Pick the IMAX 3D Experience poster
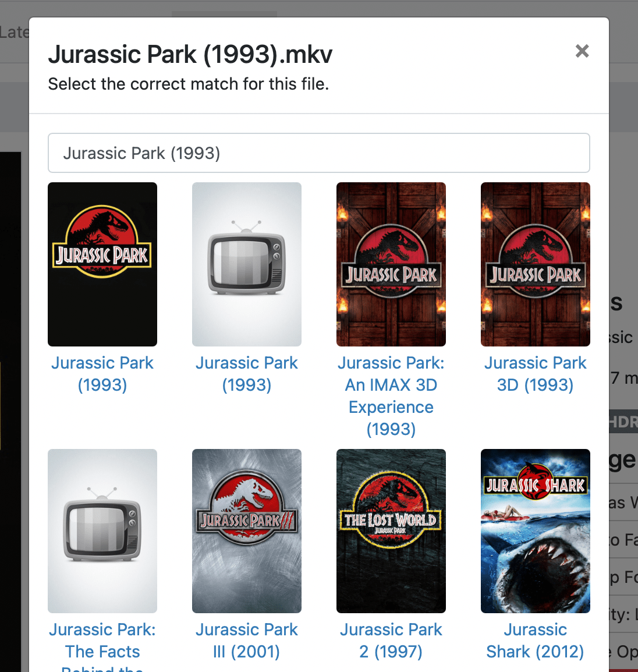 coord(391,264)
